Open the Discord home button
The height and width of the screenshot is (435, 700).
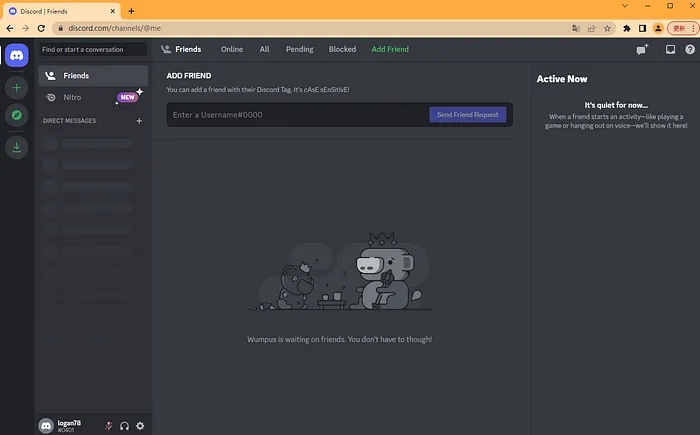17,55
